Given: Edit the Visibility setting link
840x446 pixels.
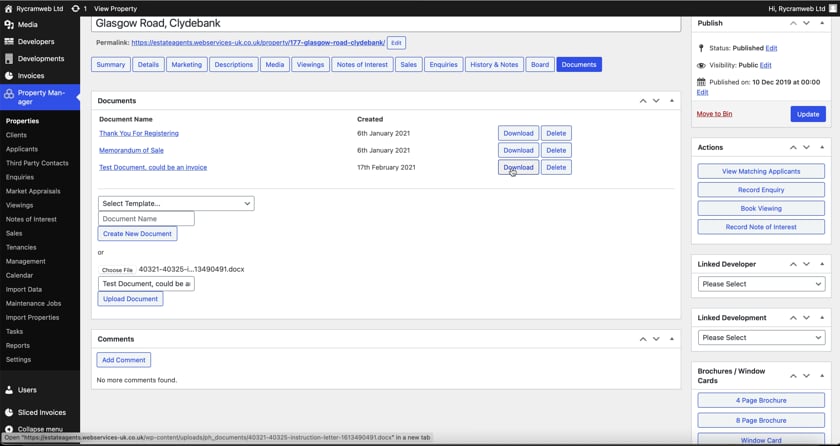Looking at the screenshot, I should (766, 65).
